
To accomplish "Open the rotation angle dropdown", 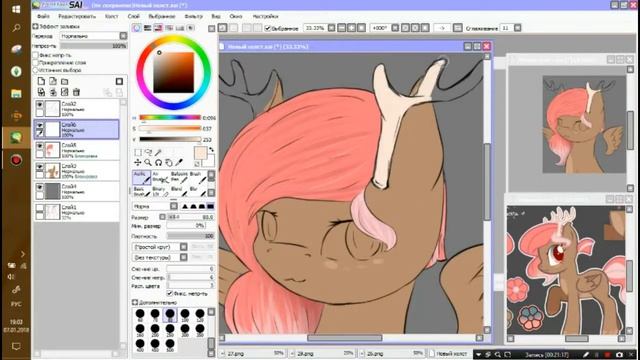I will 395,28.
